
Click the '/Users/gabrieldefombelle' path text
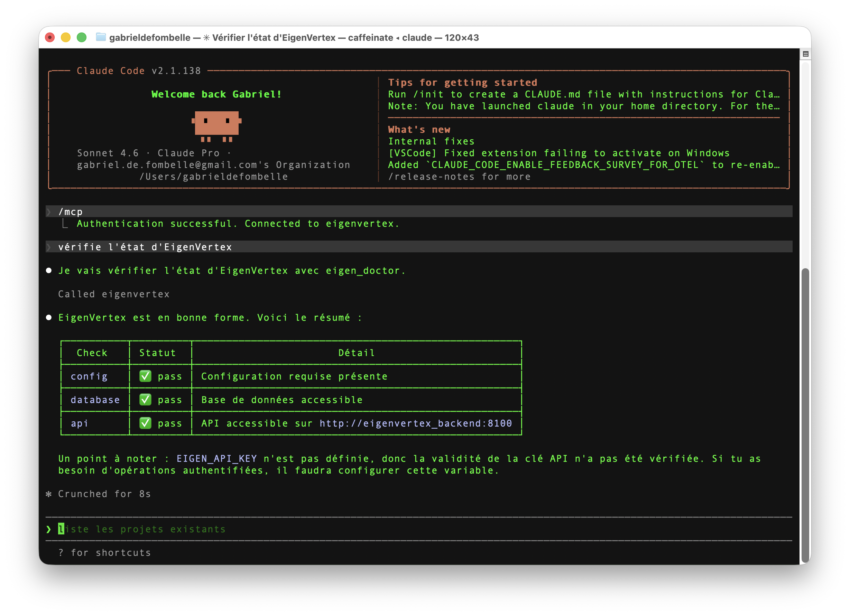(x=214, y=177)
